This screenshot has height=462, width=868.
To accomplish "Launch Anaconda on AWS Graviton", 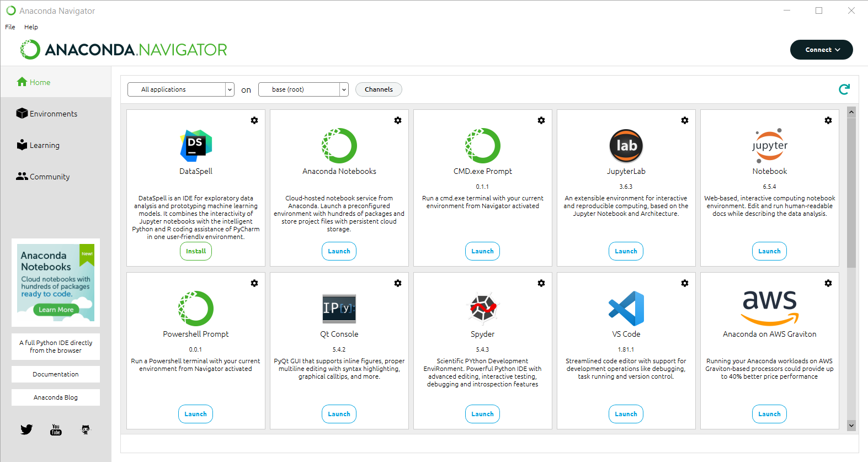I will click(770, 414).
